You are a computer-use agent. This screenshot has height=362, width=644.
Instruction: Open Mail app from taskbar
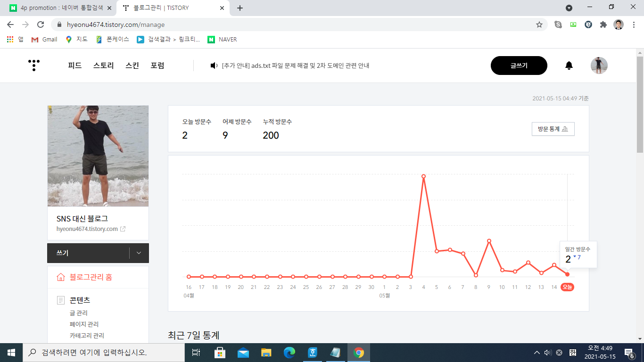(x=243, y=353)
